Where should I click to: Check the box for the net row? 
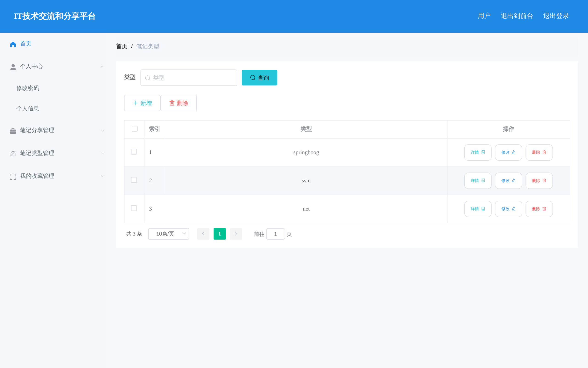[134, 208]
